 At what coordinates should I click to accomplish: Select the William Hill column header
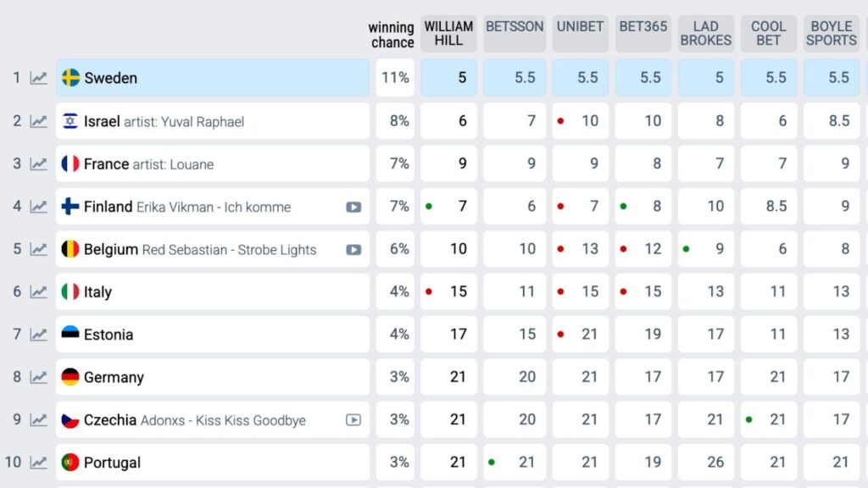448,34
